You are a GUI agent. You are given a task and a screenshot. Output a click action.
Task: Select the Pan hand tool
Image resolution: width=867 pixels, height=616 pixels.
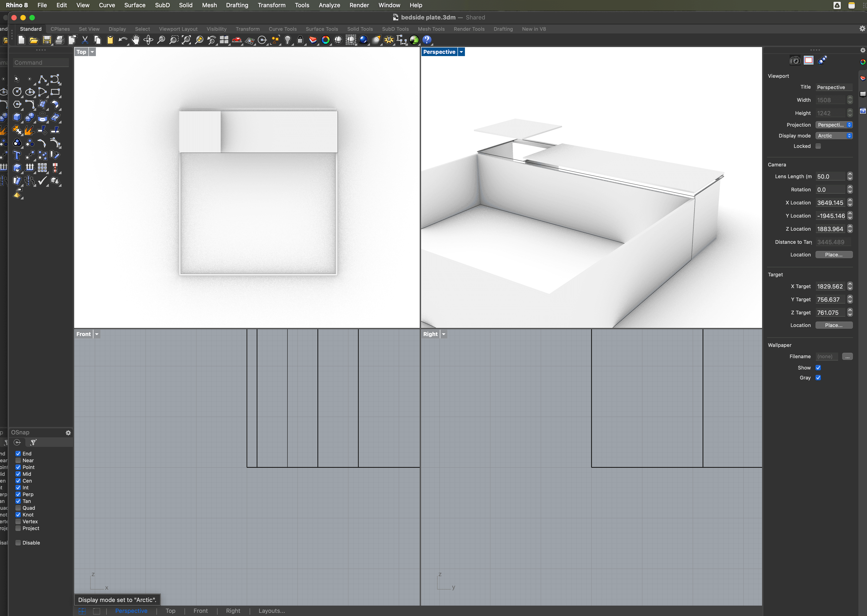pos(135,40)
